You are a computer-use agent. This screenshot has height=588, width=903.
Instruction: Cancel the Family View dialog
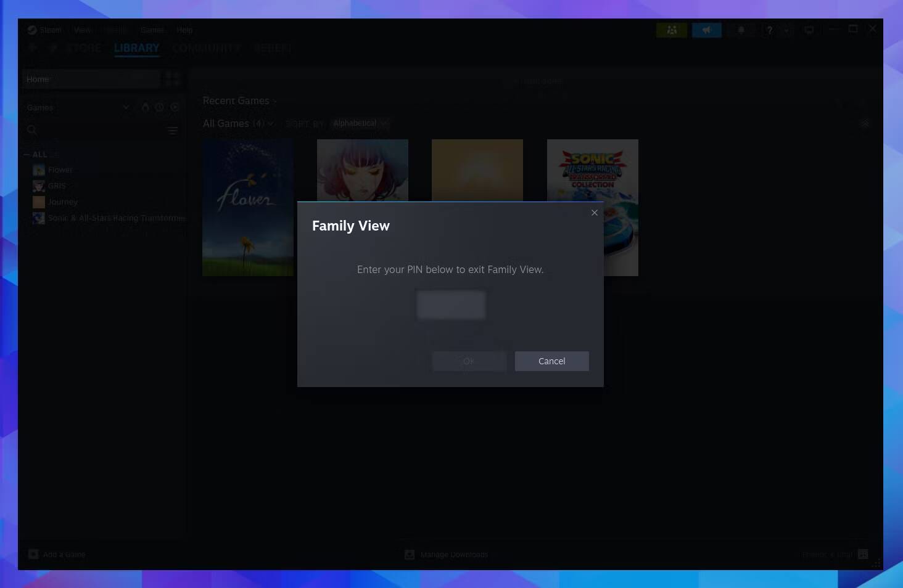tap(551, 361)
